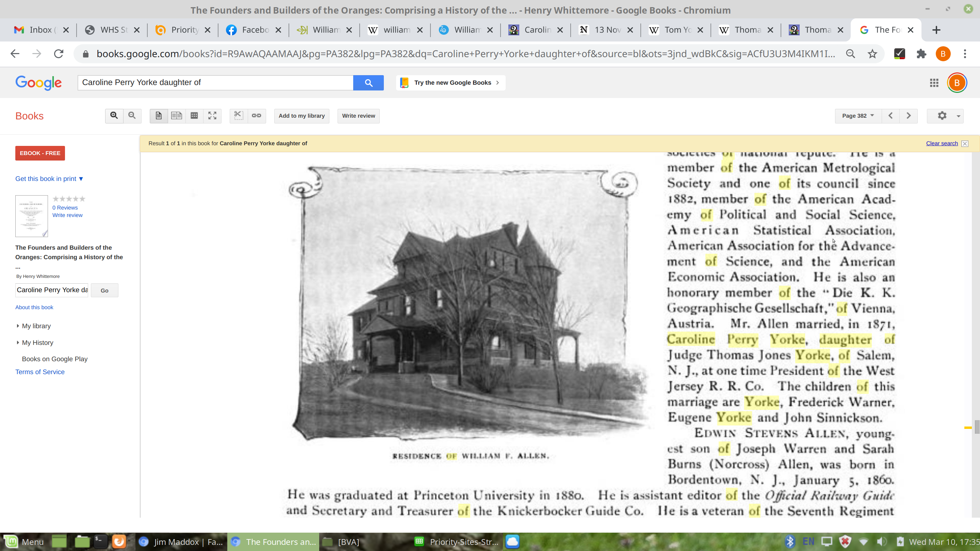Open the About this book link
Viewport: 980px width, 551px height.
tap(34, 307)
